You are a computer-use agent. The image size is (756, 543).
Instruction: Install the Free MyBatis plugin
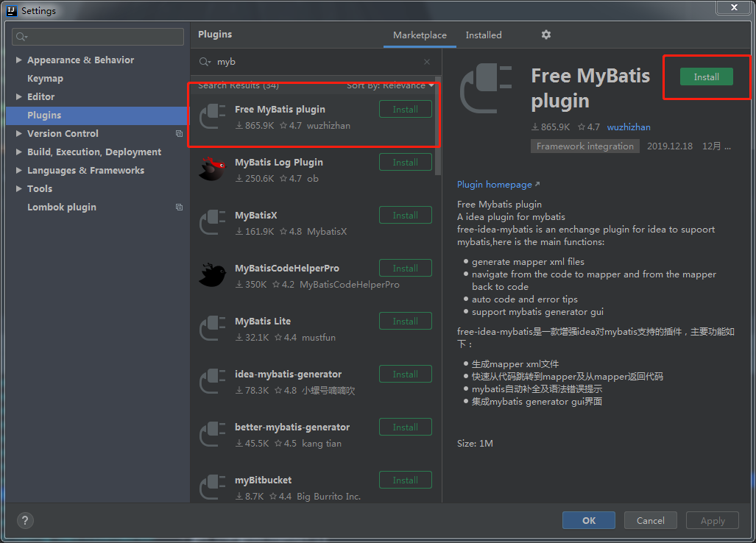(x=705, y=77)
